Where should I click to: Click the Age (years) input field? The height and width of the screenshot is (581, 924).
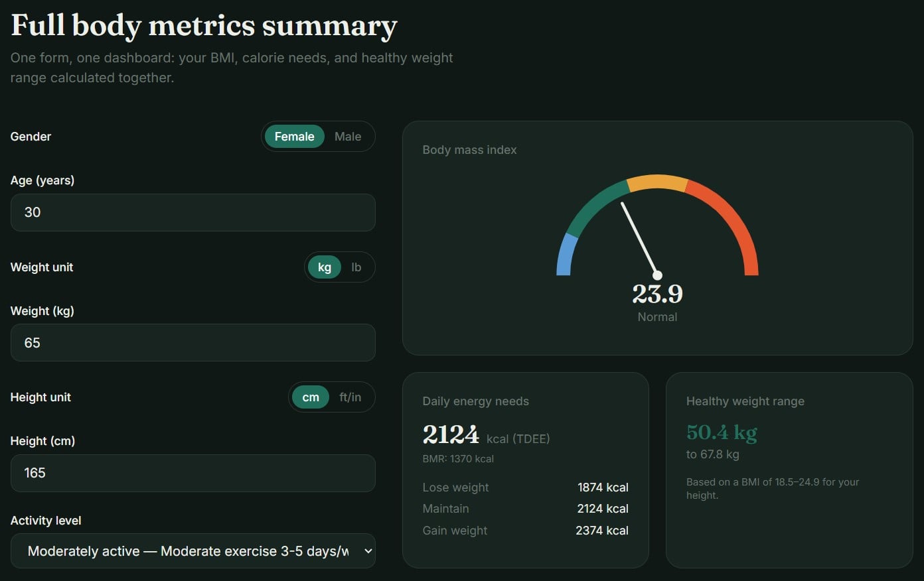click(x=193, y=212)
